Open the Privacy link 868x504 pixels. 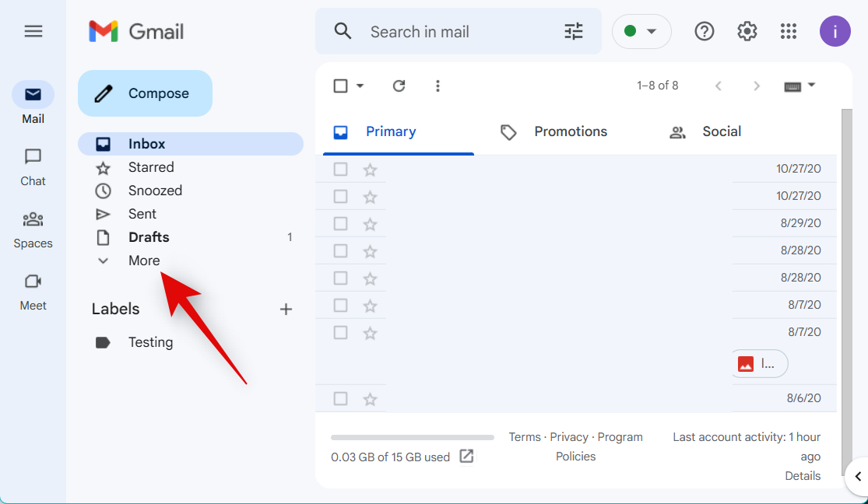coord(569,437)
